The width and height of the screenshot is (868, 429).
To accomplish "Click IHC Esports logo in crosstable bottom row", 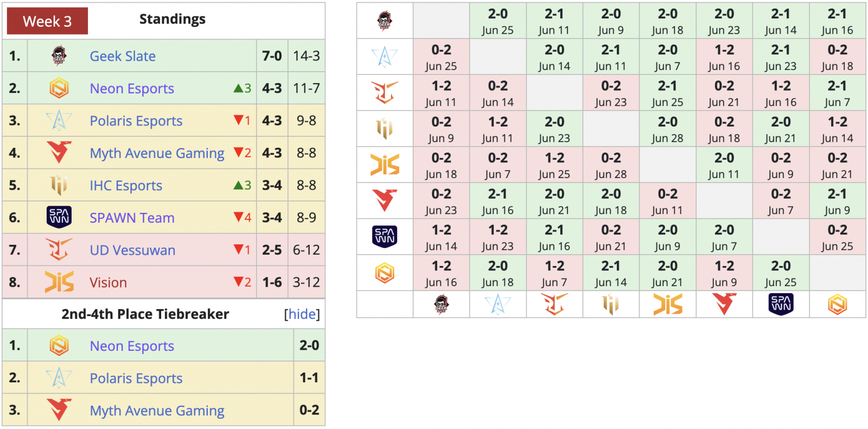I will (x=611, y=305).
